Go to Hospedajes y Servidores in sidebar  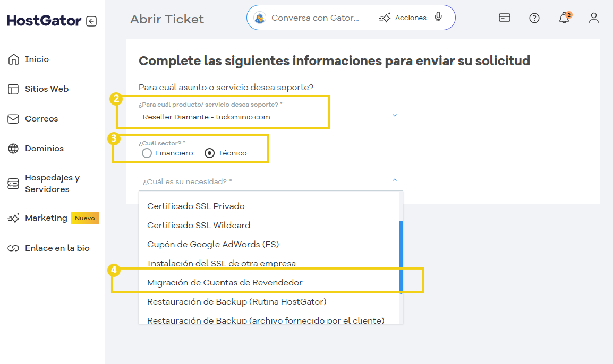click(x=53, y=183)
